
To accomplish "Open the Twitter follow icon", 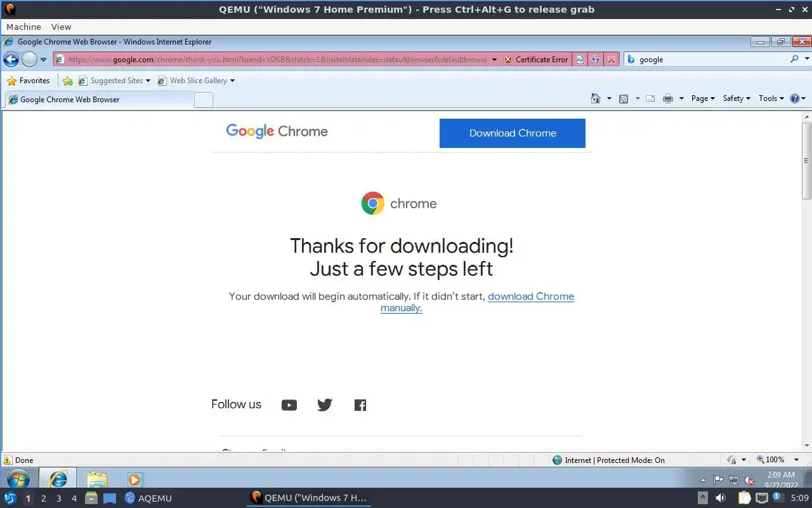I will coord(325,405).
